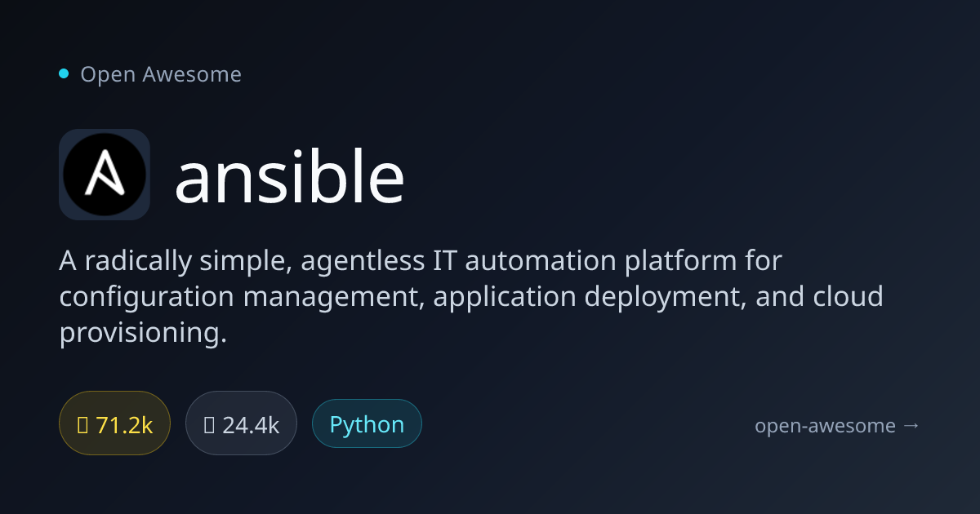Click the Open Awesome label
The width and height of the screenshot is (980, 514).
(161, 74)
